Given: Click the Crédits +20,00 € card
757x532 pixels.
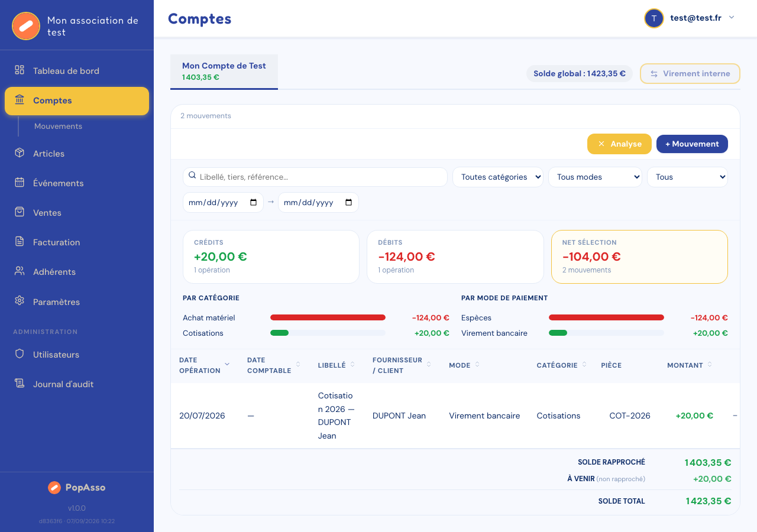Looking at the screenshot, I should pyautogui.click(x=271, y=257).
